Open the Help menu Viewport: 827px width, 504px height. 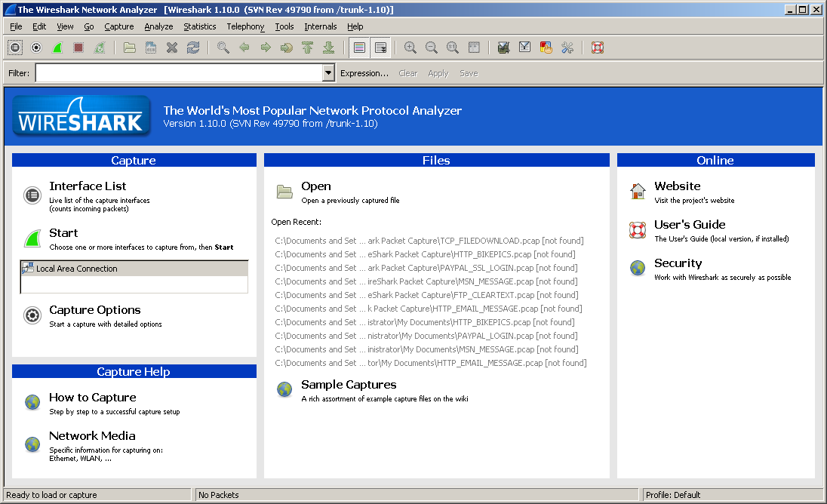[355, 26]
